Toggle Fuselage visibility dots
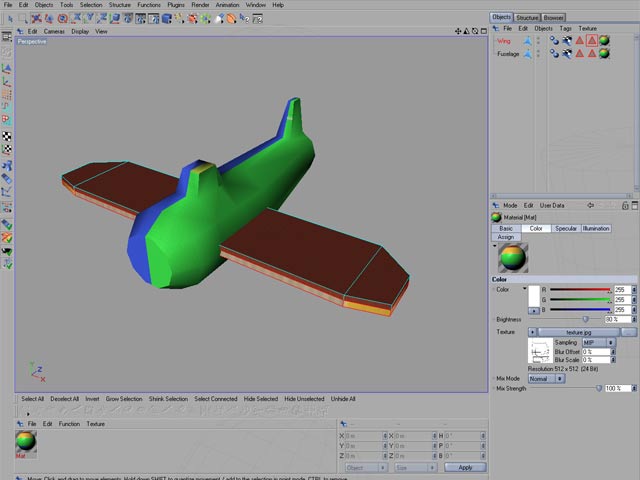The image size is (640, 480). (538, 53)
